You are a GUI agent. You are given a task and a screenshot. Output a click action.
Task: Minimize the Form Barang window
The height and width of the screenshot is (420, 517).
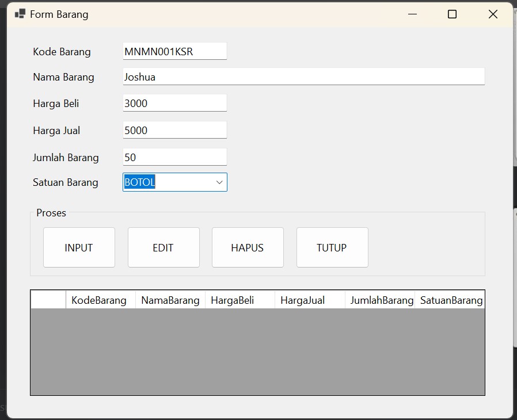pos(412,14)
